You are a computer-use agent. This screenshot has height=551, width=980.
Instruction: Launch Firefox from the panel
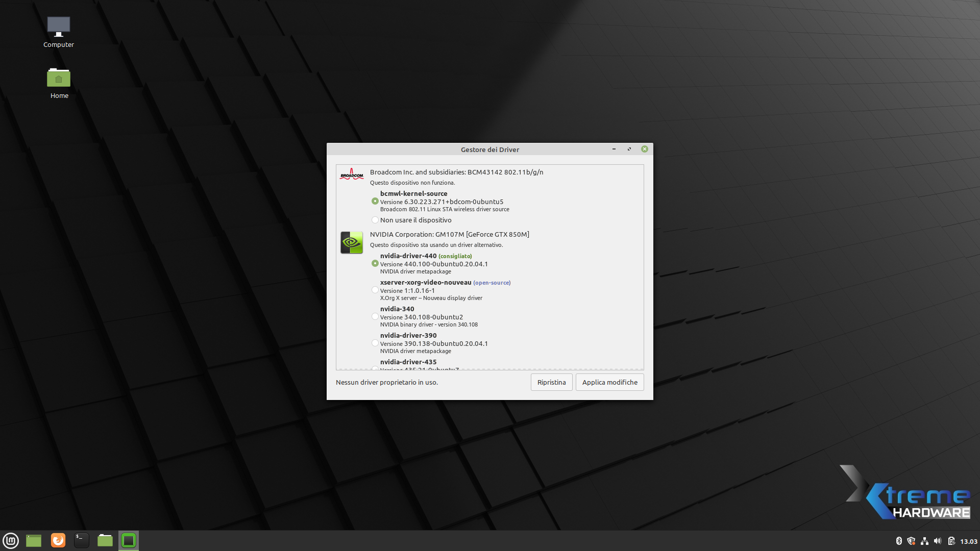pyautogui.click(x=58, y=540)
